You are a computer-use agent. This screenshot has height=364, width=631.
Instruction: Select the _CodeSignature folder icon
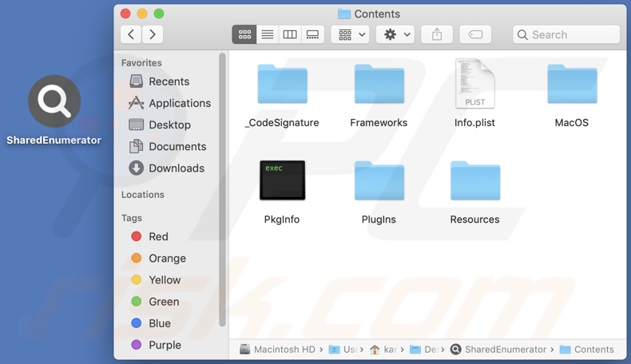[x=283, y=84]
